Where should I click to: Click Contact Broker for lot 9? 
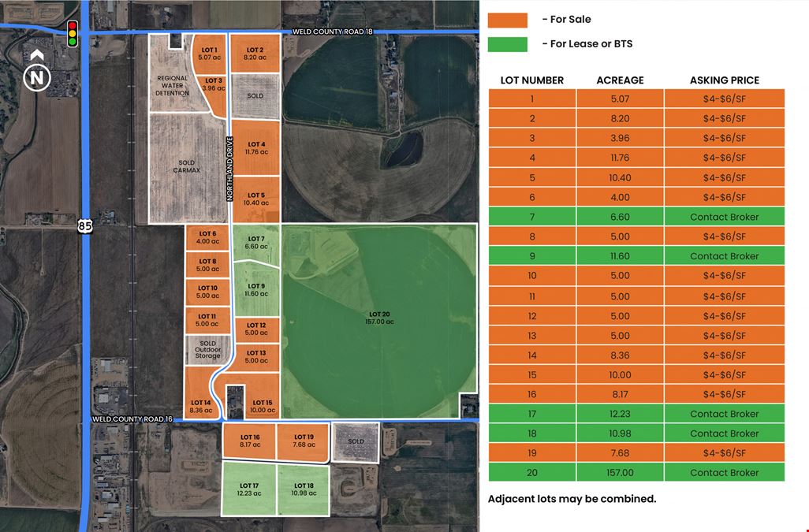coord(725,256)
